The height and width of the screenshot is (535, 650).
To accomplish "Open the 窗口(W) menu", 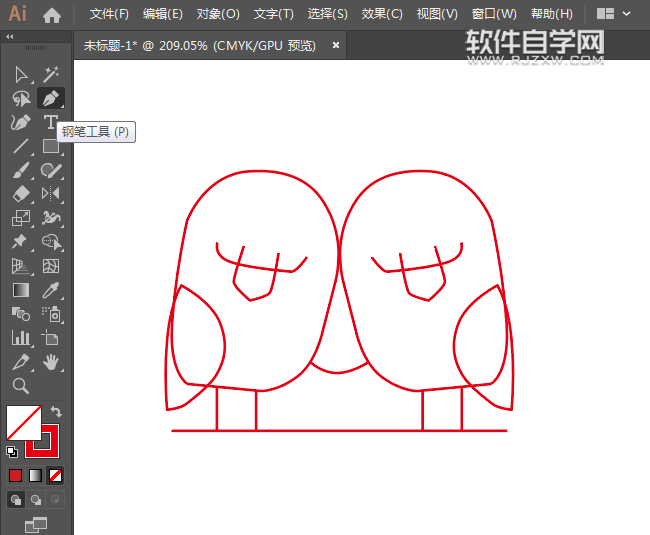I will point(494,14).
